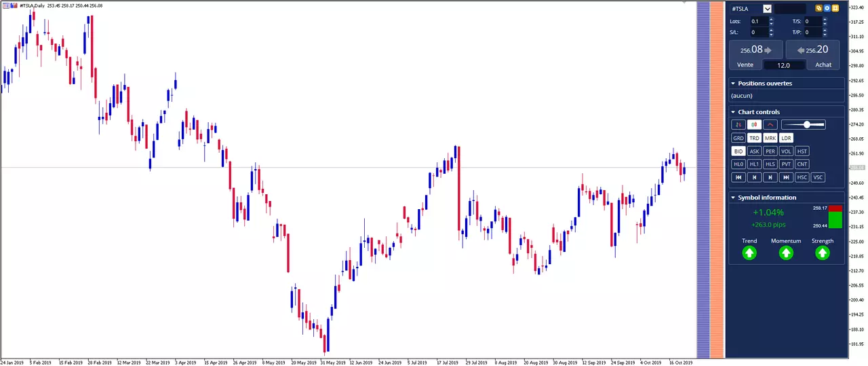Collapse the Positions ouvertes section
The height and width of the screenshot is (366, 868).
coord(733,84)
